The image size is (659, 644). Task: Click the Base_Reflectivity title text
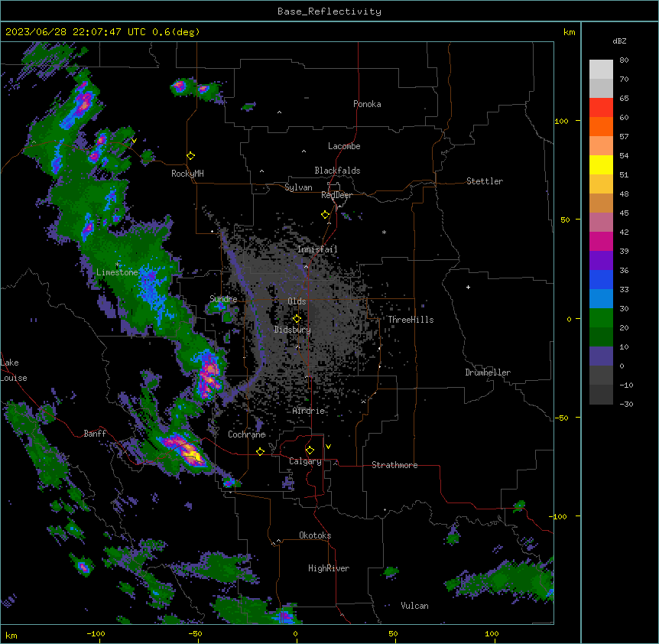pos(329,11)
